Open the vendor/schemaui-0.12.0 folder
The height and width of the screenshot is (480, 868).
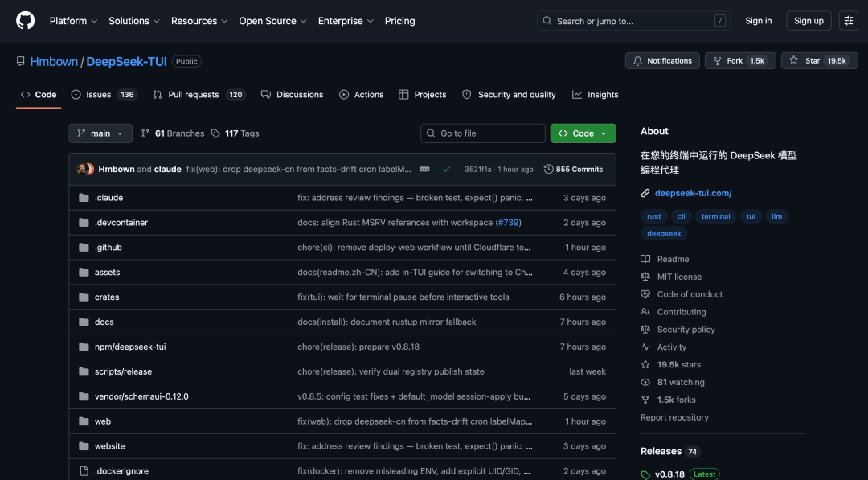tap(141, 396)
